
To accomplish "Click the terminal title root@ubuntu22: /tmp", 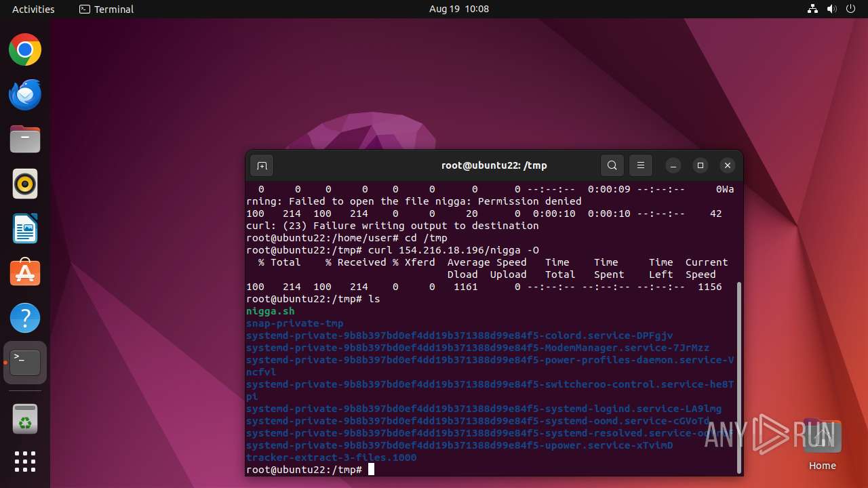I will point(494,165).
